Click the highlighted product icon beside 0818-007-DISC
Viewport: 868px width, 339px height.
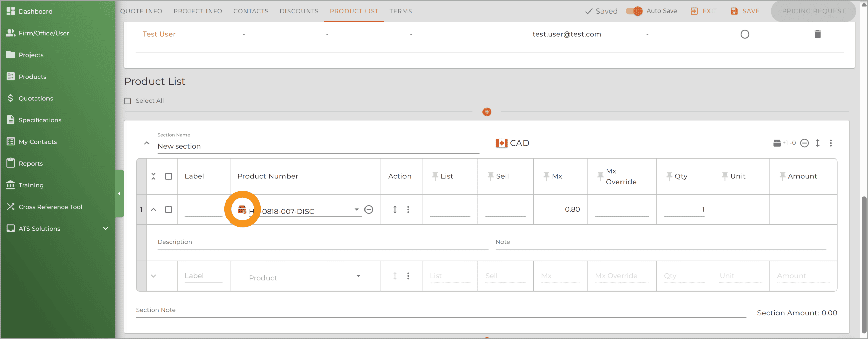point(242,209)
